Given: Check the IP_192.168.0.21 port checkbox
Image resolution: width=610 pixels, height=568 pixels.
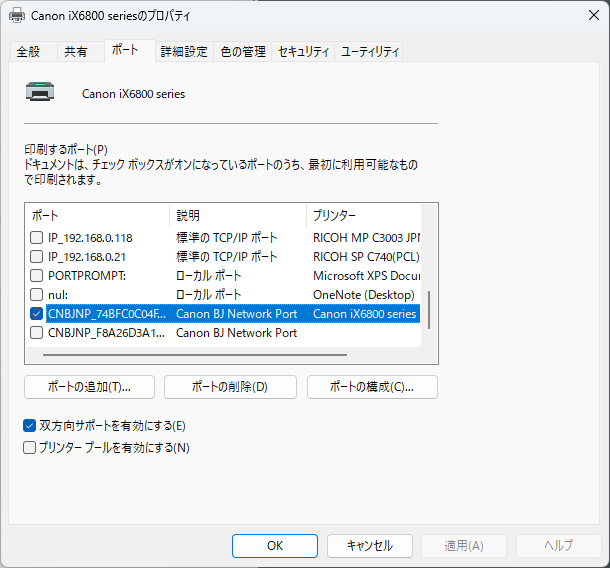Looking at the screenshot, I should [x=37, y=257].
